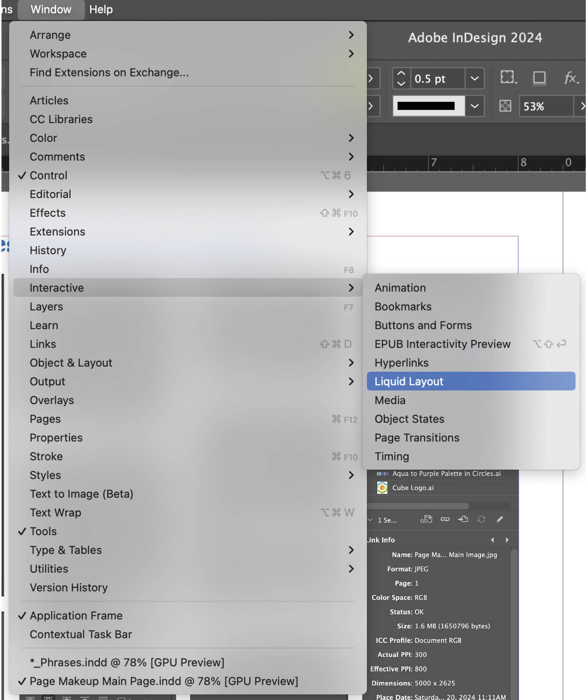588x700 pixels.
Task: Expand the Color submenu
Action: click(x=188, y=138)
